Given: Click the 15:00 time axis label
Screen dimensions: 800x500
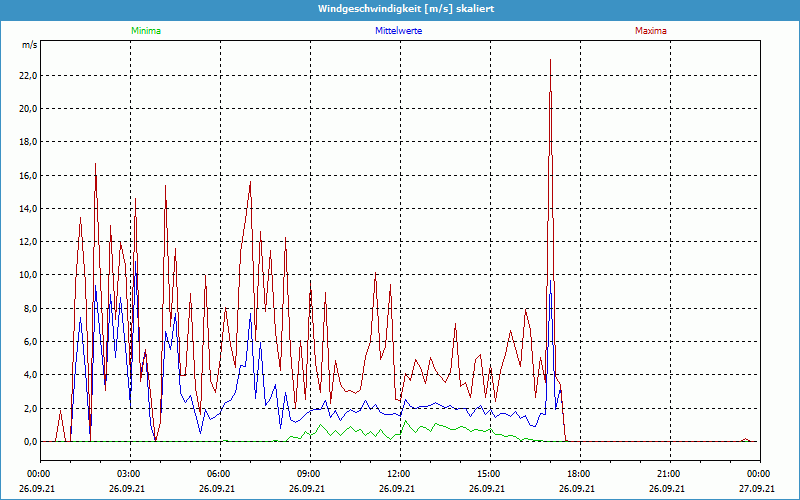Looking at the screenshot, I should coord(488,474).
